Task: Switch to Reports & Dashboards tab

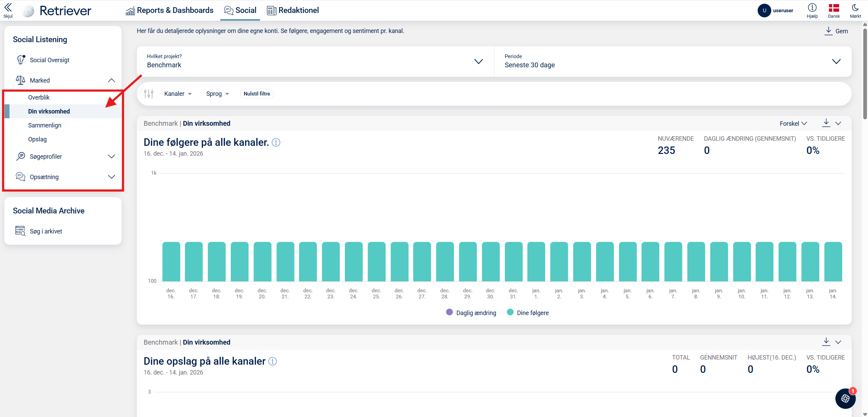Action: (x=169, y=11)
